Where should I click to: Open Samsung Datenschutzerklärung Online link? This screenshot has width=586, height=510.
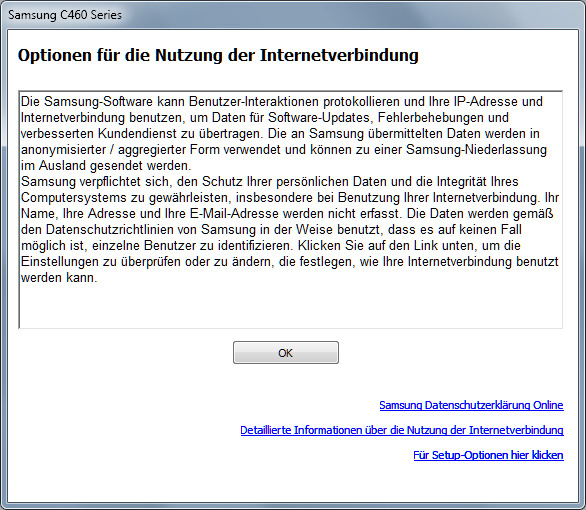pyautogui.click(x=471, y=405)
